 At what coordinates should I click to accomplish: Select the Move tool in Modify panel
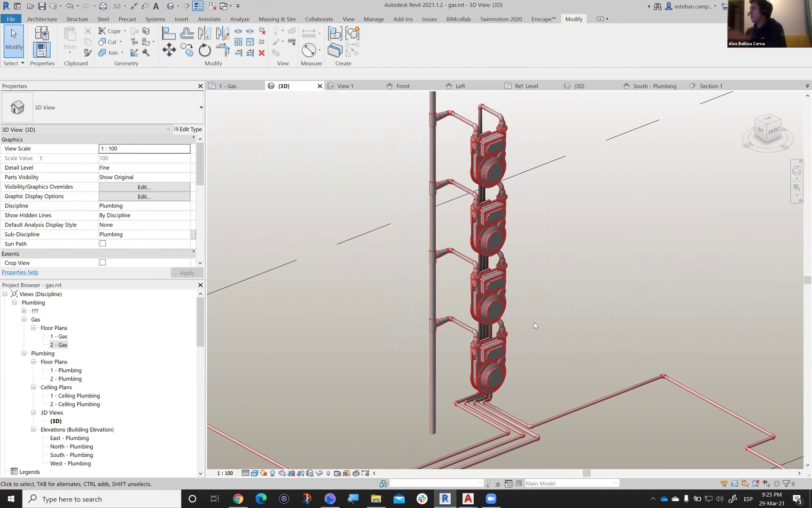pos(169,50)
